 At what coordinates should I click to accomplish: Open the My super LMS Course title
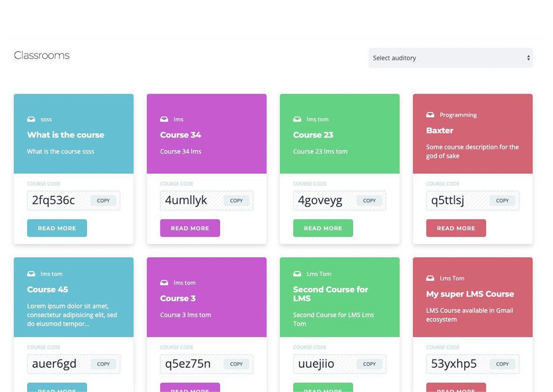point(470,294)
